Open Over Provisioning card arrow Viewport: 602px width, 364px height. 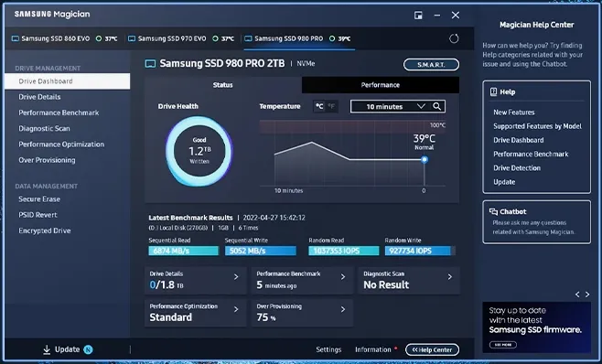click(343, 309)
